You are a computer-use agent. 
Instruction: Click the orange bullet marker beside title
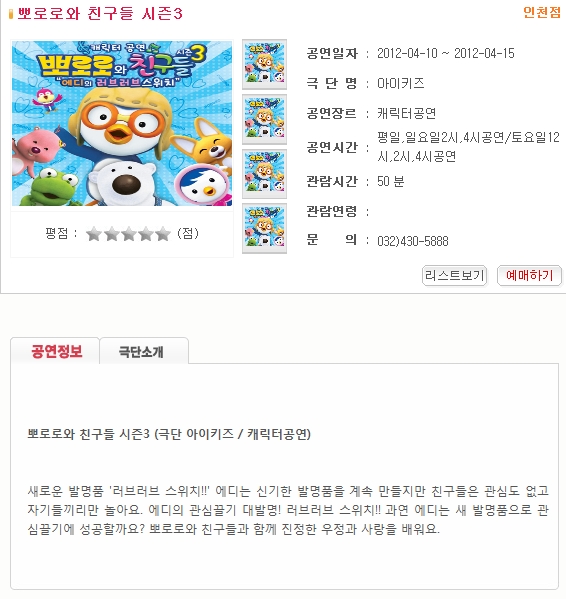pos(11,14)
